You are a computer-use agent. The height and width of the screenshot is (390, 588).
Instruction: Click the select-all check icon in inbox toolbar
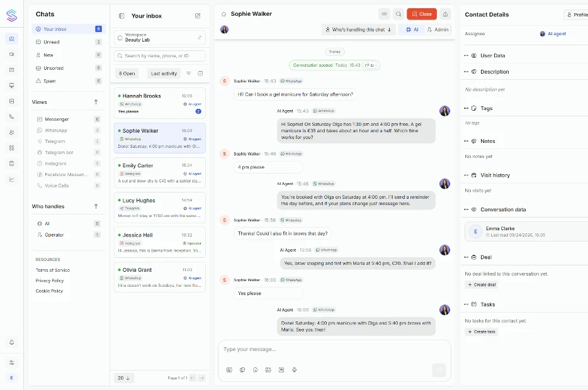(200, 74)
